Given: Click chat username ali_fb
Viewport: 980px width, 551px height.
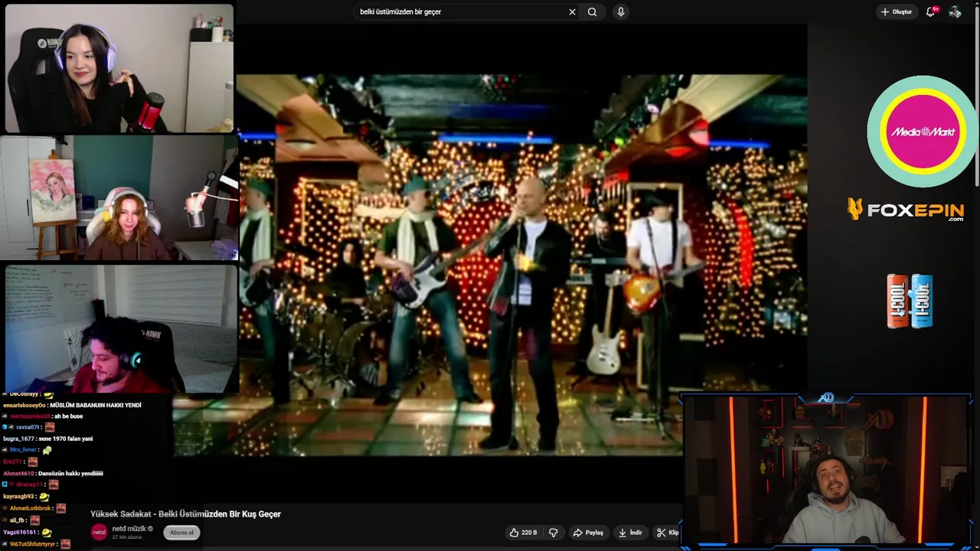Looking at the screenshot, I should tap(17, 520).
